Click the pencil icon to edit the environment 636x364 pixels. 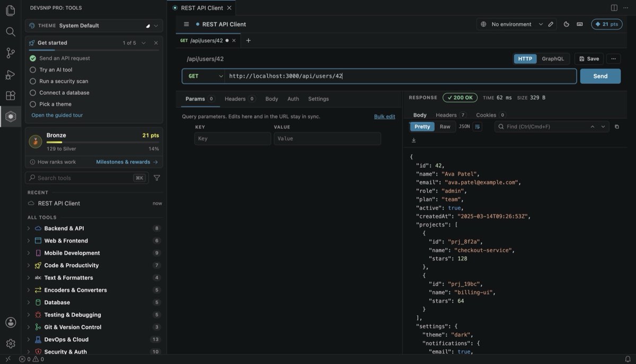click(551, 24)
